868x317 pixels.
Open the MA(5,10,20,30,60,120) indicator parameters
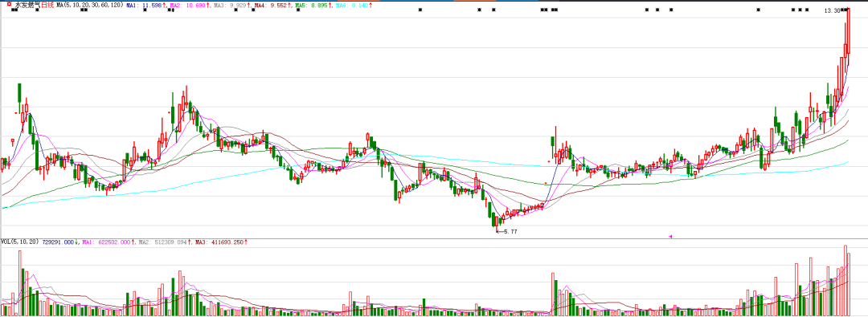click(x=90, y=5)
